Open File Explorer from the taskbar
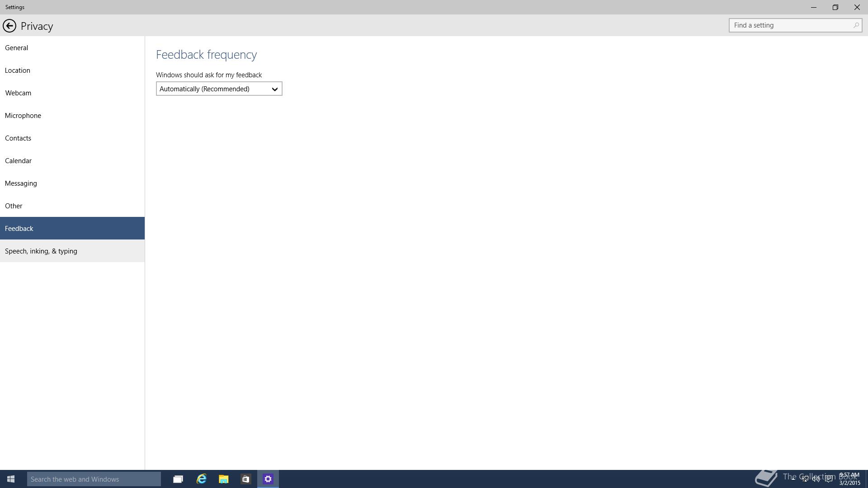Viewport: 868px width, 488px height. pos(223,479)
